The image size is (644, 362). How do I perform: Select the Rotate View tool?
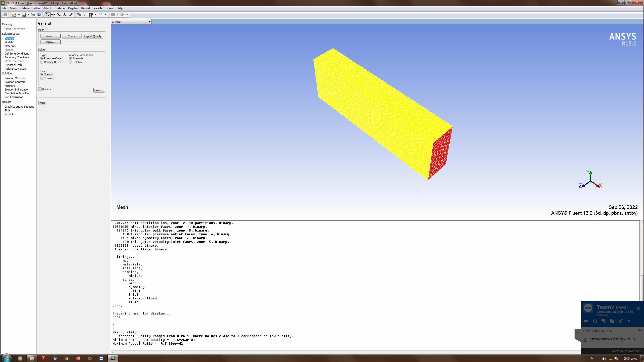click(48, 15)
